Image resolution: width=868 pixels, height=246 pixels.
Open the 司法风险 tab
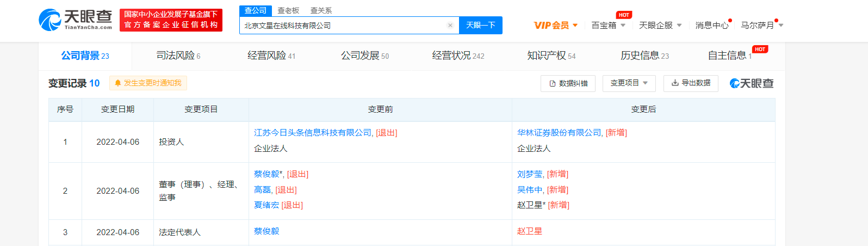[x=178, y=56]
